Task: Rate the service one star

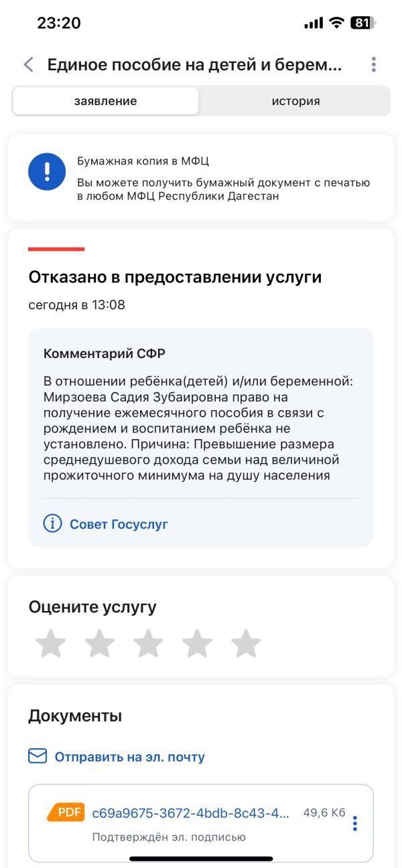Action: point(50,643)
